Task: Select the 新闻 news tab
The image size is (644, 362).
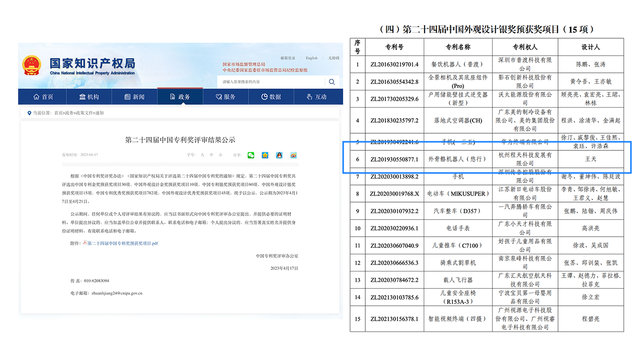Action: (x=134, y=97)
